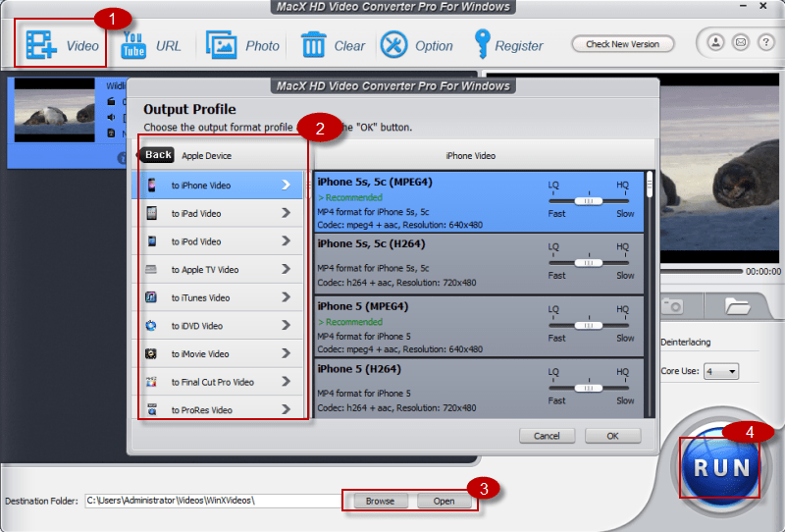Click the Final Cut Pro icon

click(x=151, y=382)
